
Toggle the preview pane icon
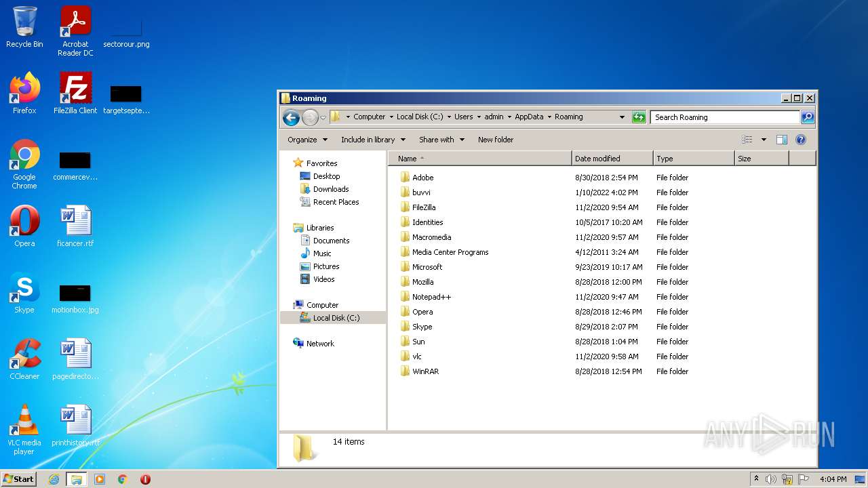(782, 140)
